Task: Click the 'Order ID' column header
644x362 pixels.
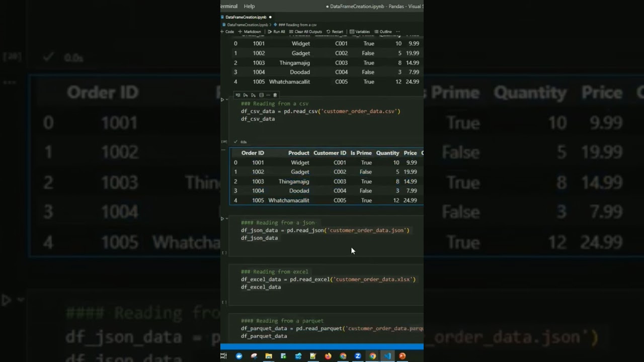Action: 253,153
